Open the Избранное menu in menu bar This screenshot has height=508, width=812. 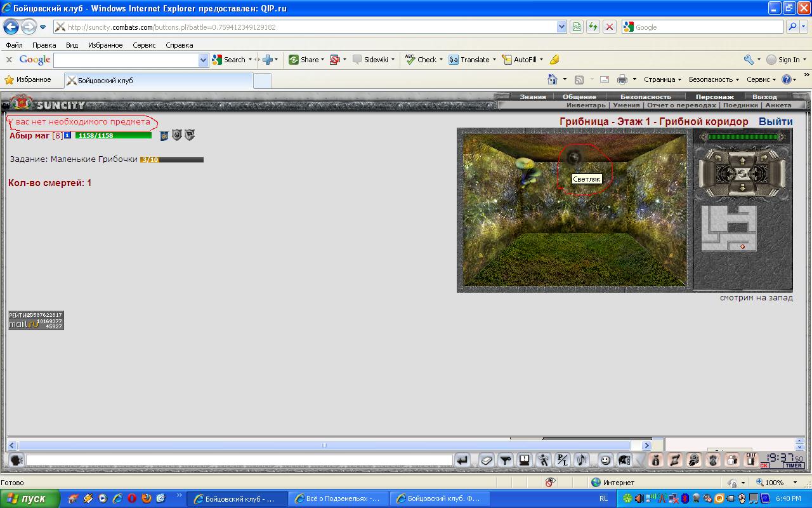105,45
